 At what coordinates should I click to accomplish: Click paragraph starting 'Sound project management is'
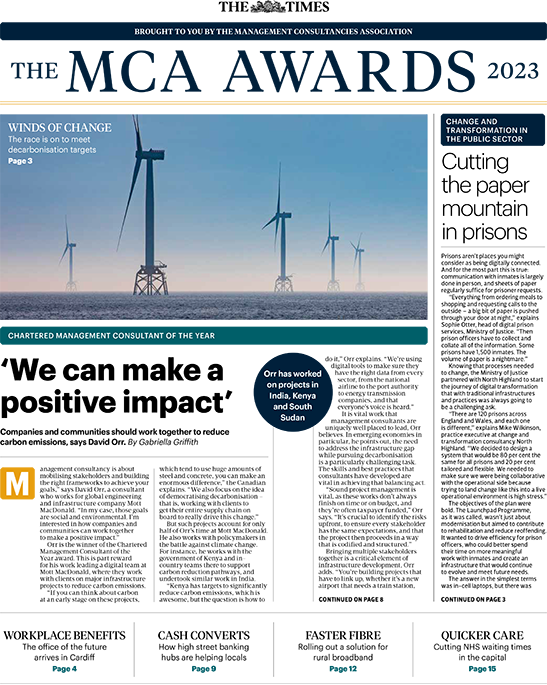pos(372,517)
